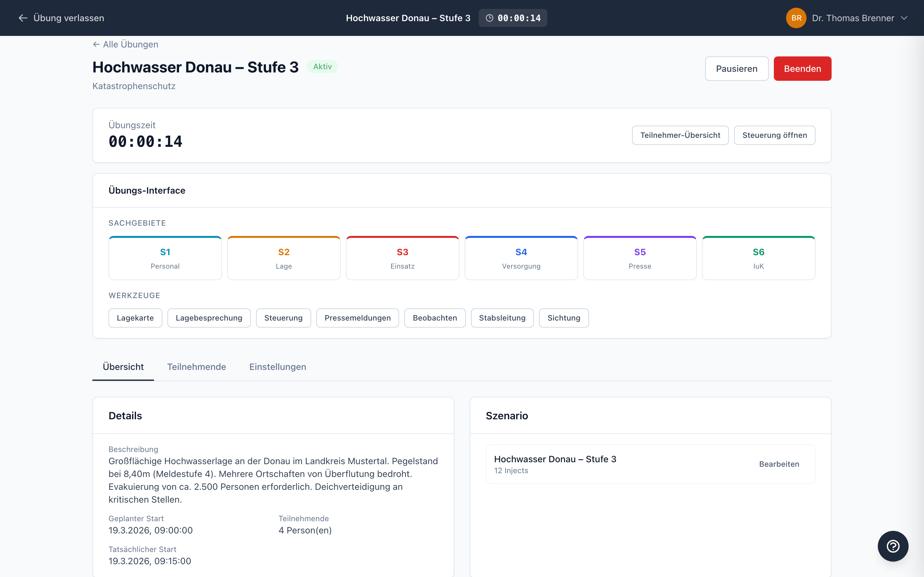Open the S5 Presse tile
924x577 pixels.
pos(639,258)
